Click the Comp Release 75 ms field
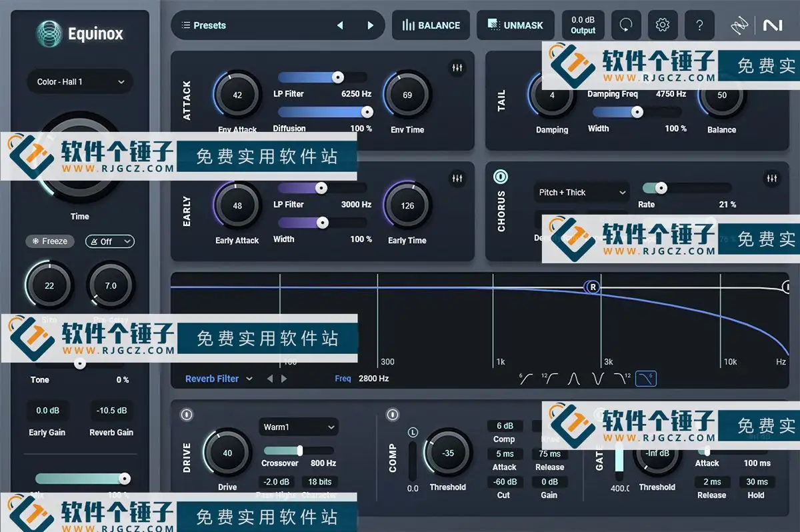Image resolution: width=800 pixels, height=532 pixels. click(x=549, y=454)
